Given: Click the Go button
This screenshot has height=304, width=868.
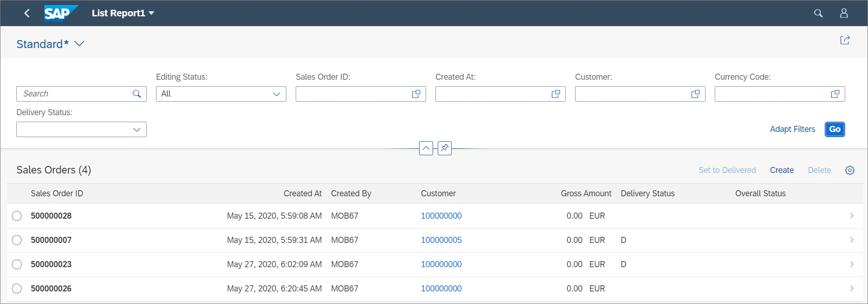Looking at the screenshot, I should [835, 129].
